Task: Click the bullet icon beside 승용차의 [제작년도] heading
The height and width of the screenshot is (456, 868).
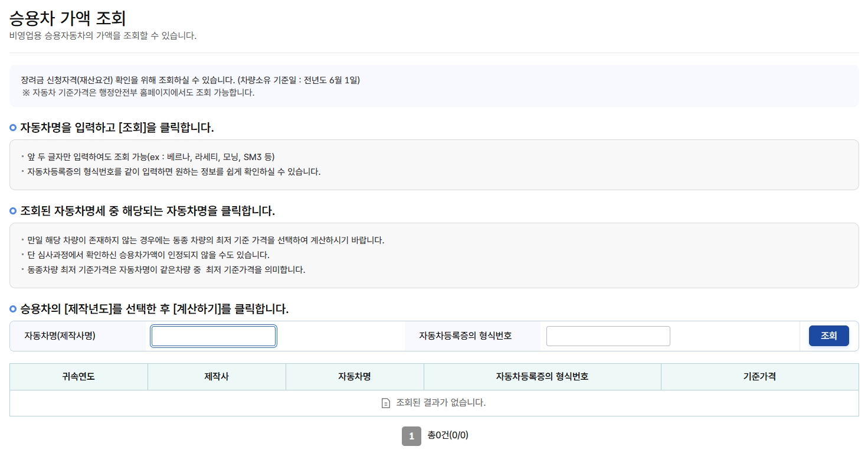Action: coord(13,309)
